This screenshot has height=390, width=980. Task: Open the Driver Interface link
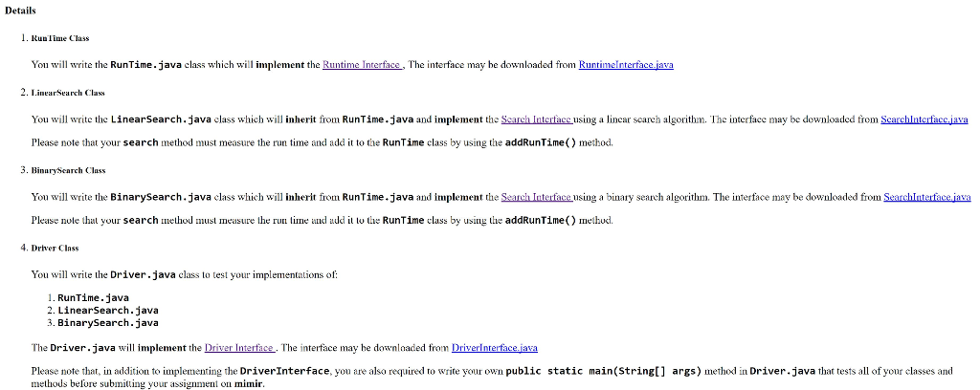click(239, 348)
